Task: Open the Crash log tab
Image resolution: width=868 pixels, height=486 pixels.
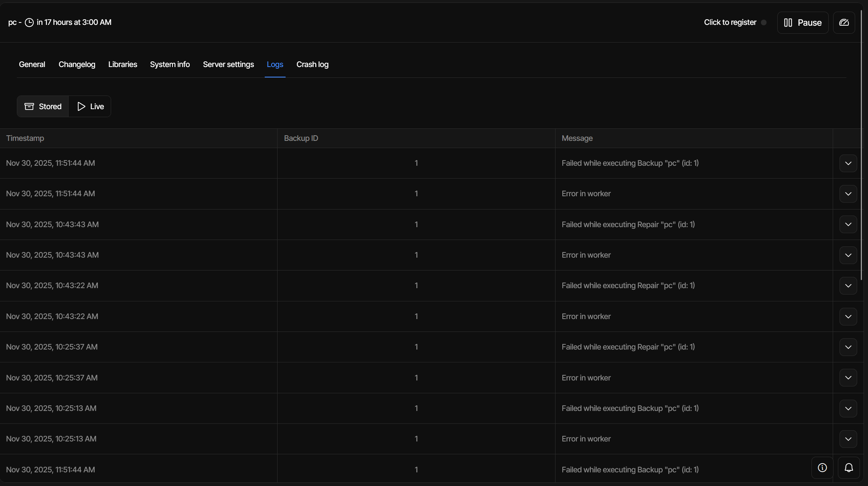Action: [x=312, y=64]
